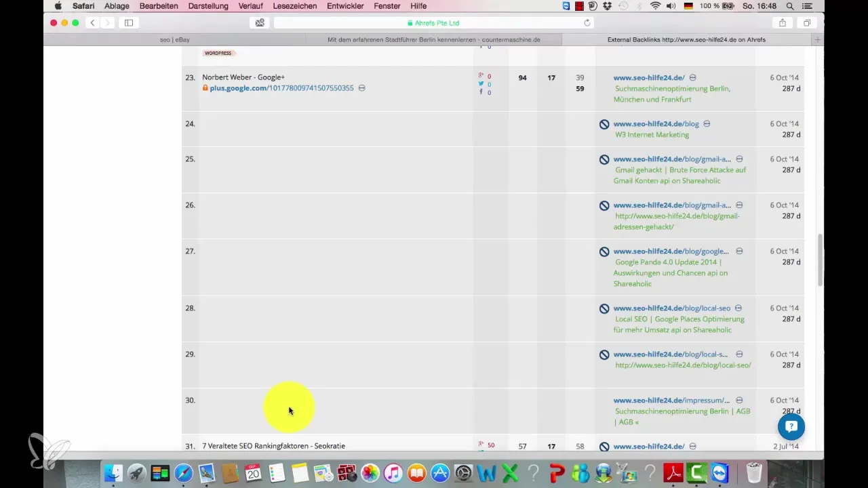Open iTunes music icon in dock

(393, 472)
